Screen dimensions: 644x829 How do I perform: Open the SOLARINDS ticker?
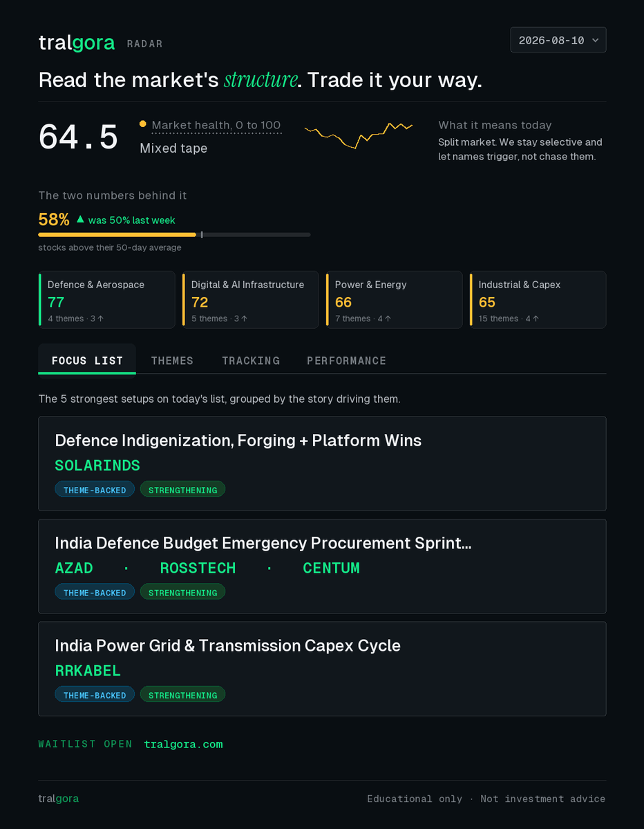[97, 466]
